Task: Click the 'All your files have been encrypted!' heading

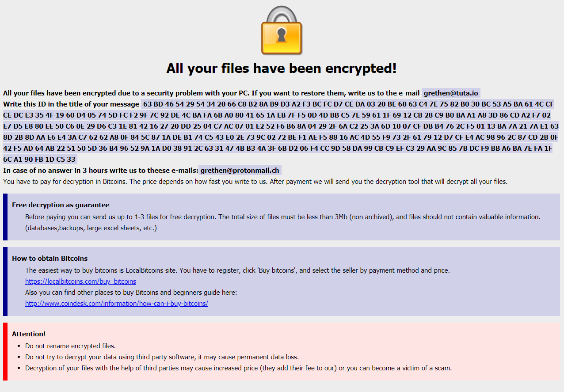Action: point(282,69)
